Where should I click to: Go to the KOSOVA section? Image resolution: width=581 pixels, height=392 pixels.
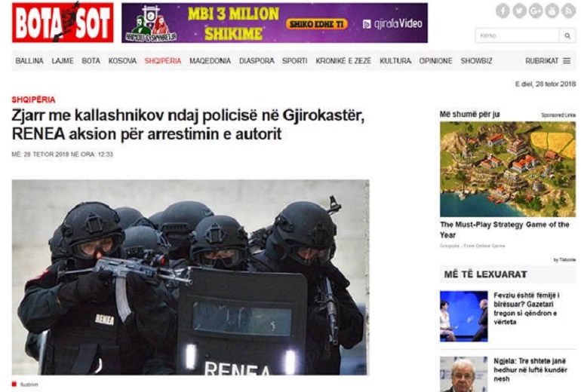122,61
